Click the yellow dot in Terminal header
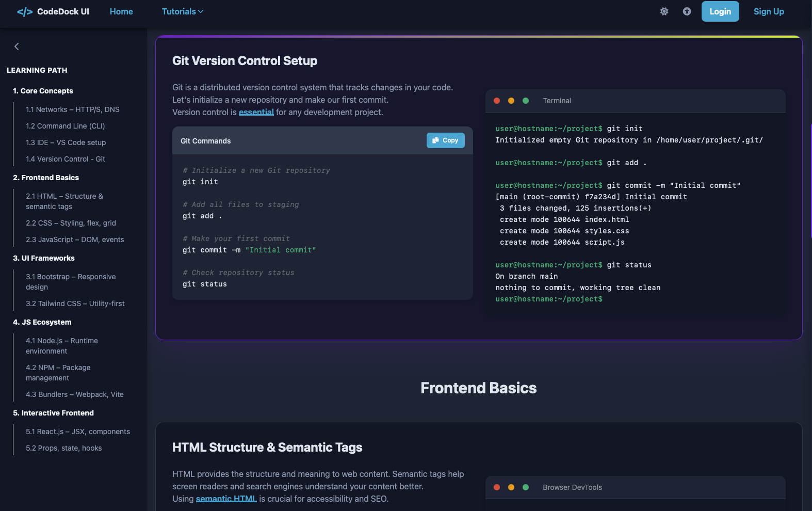Image resolution: width=812 pixels, height=511 pixels. click(511, 101)
